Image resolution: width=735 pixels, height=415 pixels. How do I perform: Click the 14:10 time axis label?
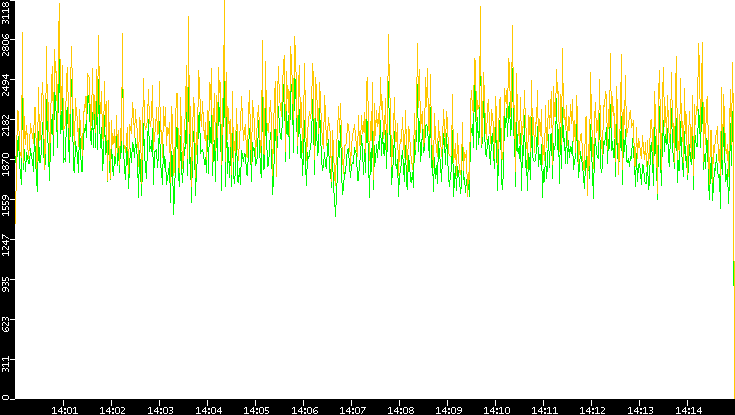pos(496,410)
